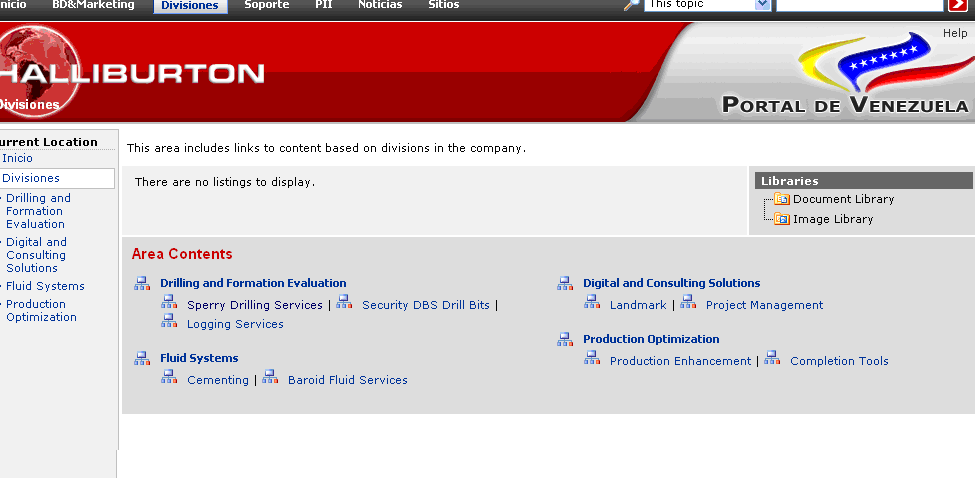Open the Document Library link
The width and height of the screenshot is (975, 478).
tap(844, 199)
